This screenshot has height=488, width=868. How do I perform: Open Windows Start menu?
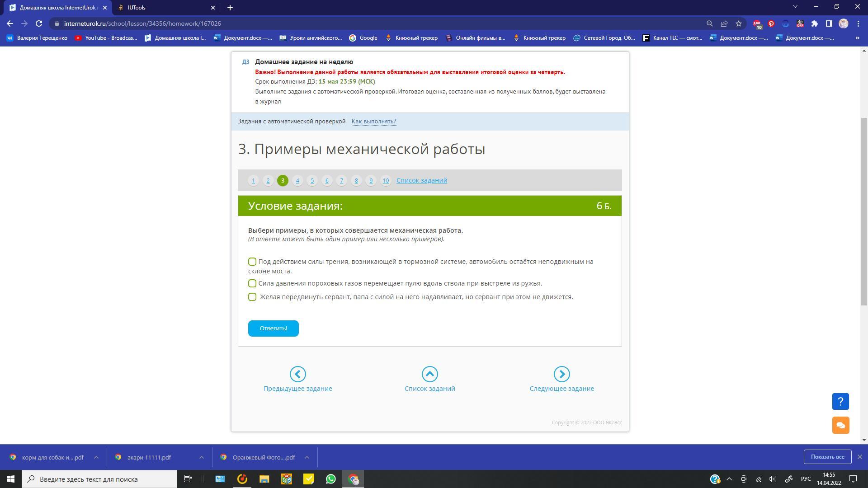11,479
